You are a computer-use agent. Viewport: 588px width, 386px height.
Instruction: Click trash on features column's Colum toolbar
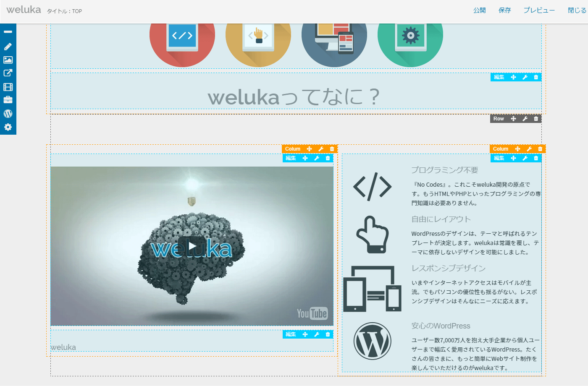click(x=540, y=149)
